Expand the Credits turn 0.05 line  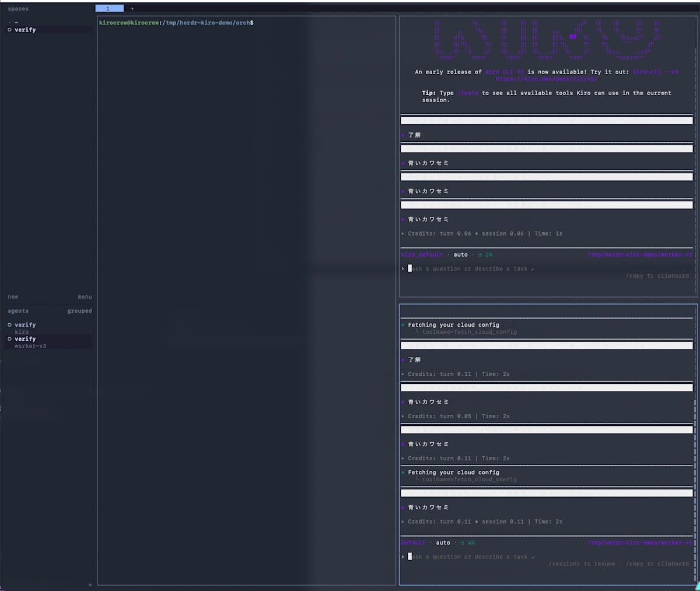click(456, 417)
